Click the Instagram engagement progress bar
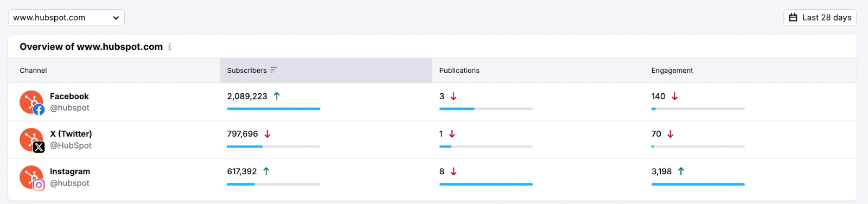The height and width of the screenshot is (204, 868). (698, 184)
